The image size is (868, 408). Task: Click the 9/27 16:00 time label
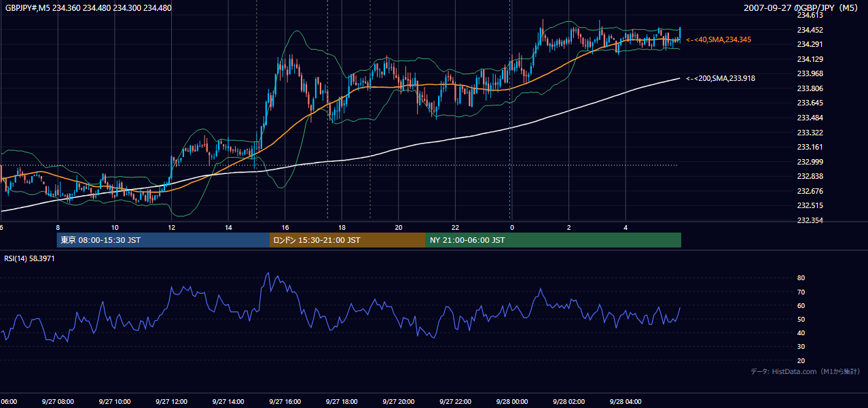tap(285, 401)
